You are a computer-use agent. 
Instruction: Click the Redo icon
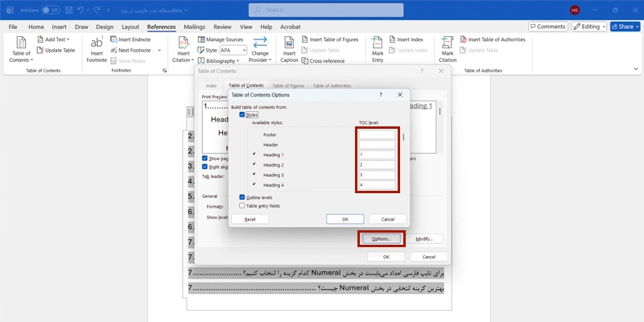click(97, 10)
